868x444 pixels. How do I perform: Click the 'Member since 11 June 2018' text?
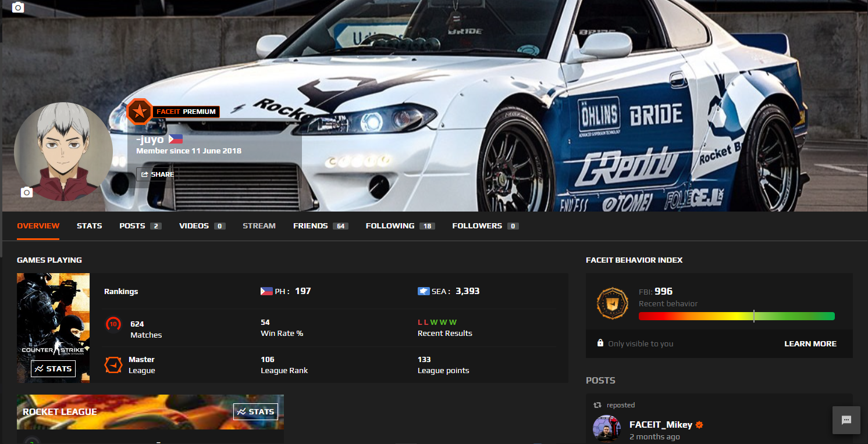(x=188, y=151)
